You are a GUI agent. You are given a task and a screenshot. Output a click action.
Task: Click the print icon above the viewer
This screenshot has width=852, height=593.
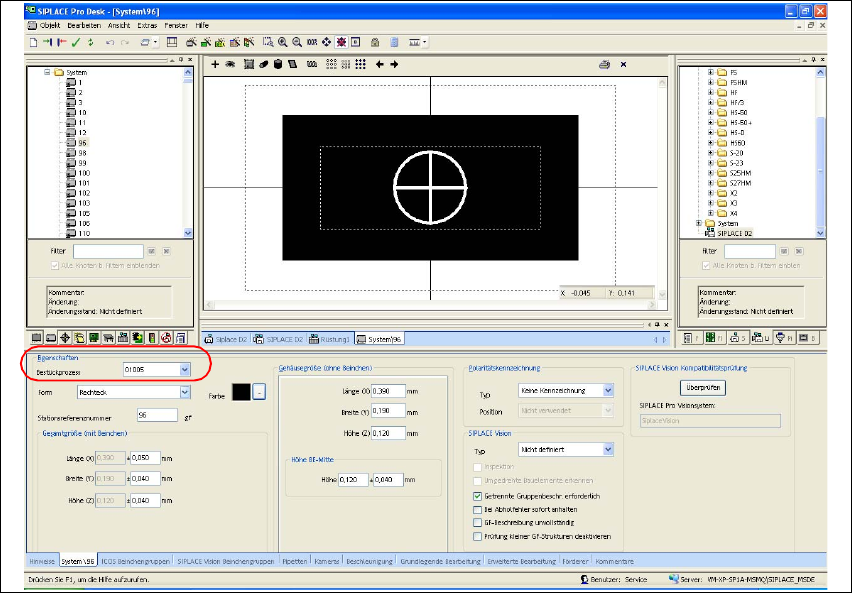(604, 64)
